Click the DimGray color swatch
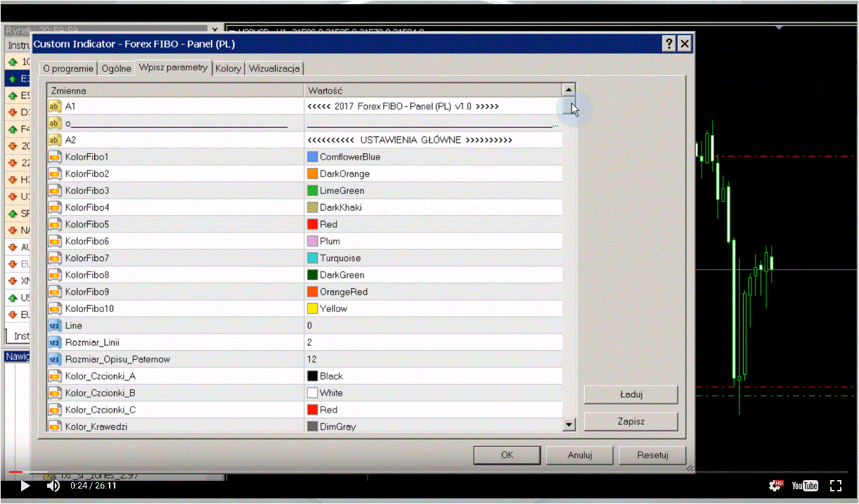 click(313, 426)
